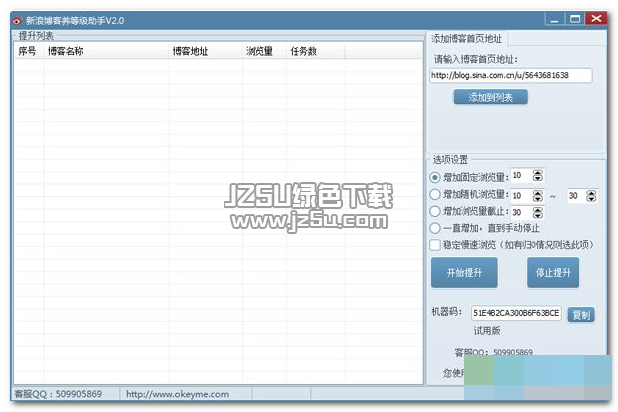Minimize the 新浪博客养等级助手 window
This screenshot has height=412, width=618.
(555, 19)
